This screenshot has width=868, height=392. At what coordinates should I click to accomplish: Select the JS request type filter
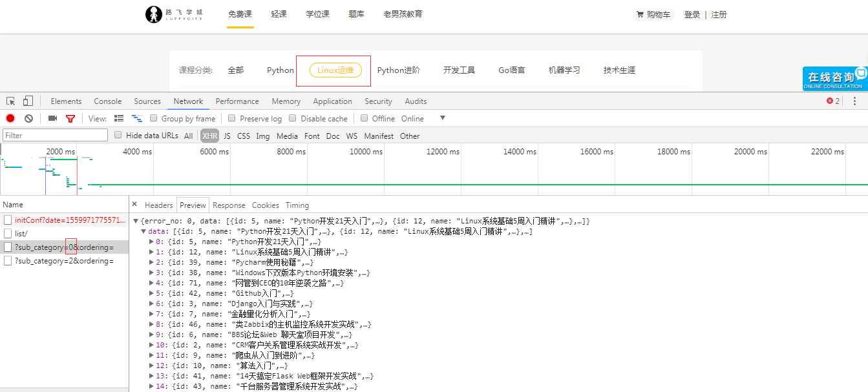point(227,136)
